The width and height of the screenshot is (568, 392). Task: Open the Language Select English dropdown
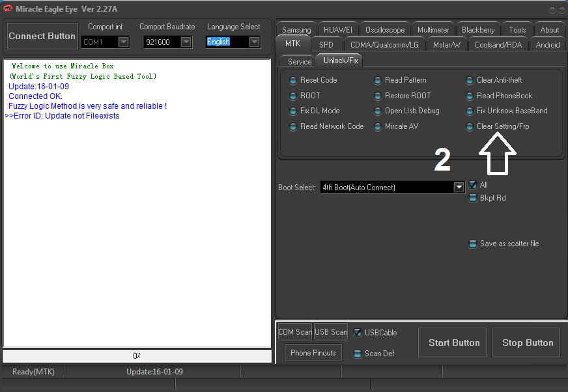tap(254, 42)
